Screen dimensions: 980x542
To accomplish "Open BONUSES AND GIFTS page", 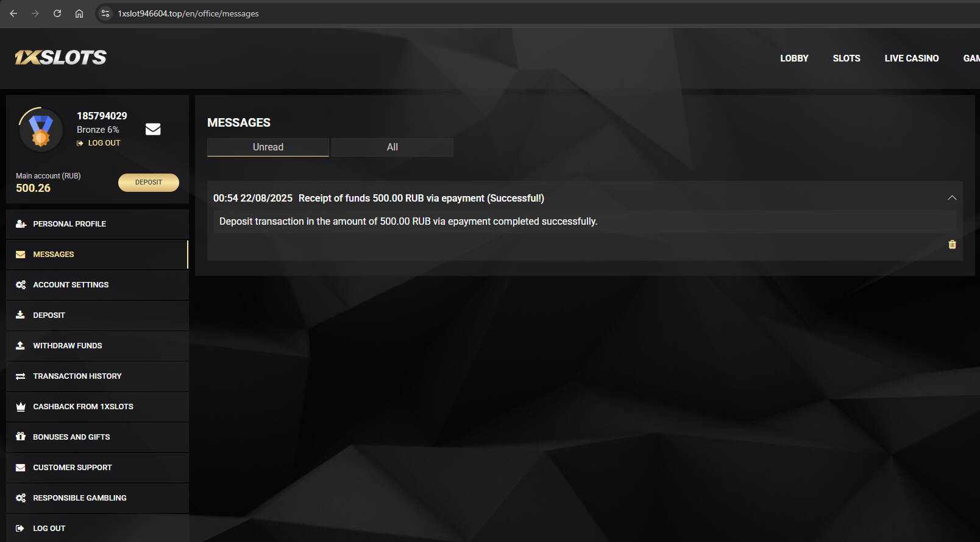I will coord(98,437).
